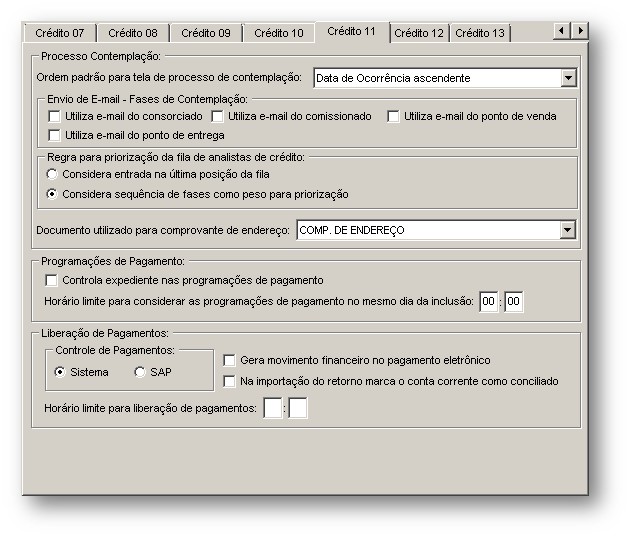Click the Documento utilizado para comprovante label
Screen dimensions: 631x538
[163, 230]
